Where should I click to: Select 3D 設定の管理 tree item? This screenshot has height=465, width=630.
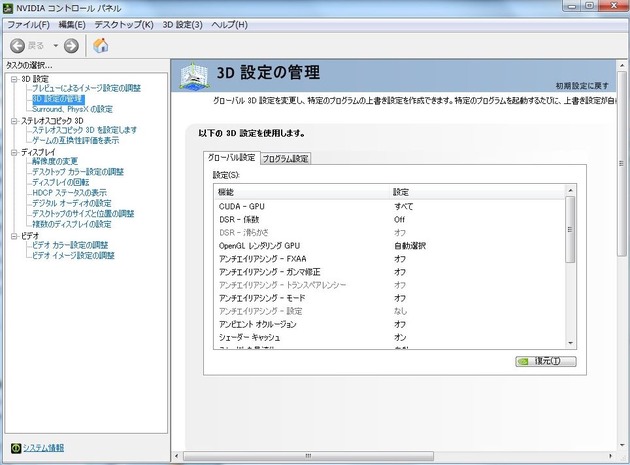[58, 99]
